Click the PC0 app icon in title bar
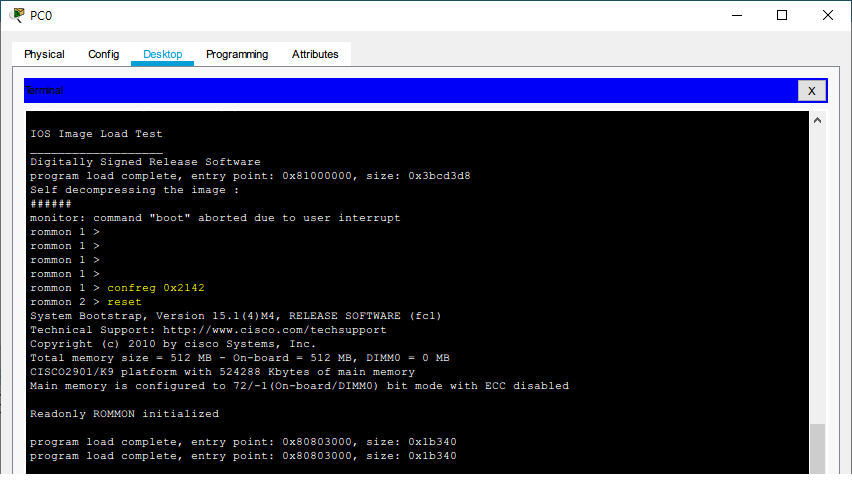This screenshot has height=493, width=852. 16,15
